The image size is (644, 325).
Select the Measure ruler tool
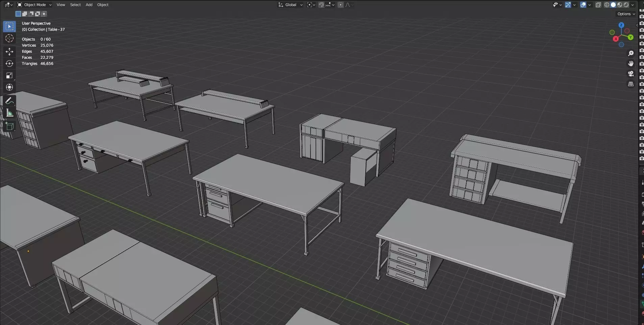tap(9, 113)
